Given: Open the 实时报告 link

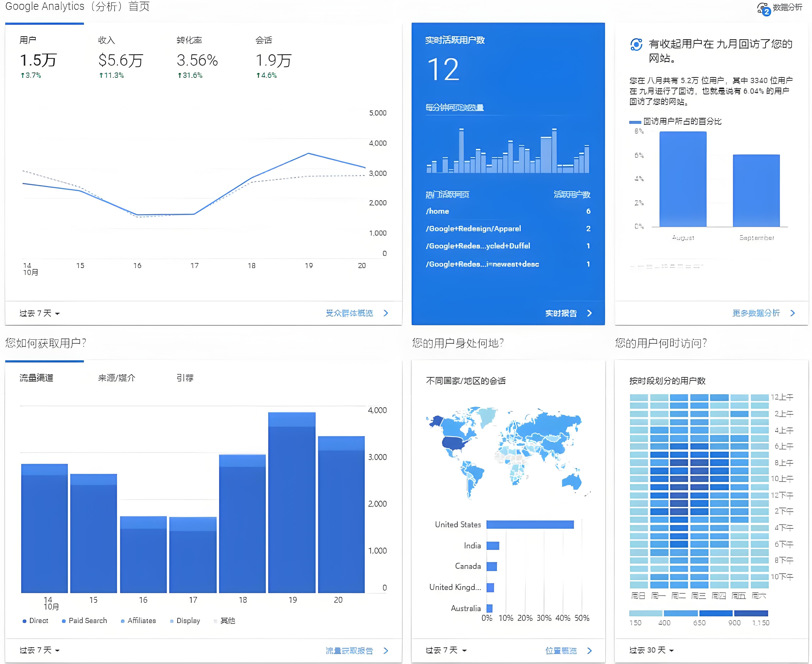Looking at the screenshot, I should click(561, 313).
